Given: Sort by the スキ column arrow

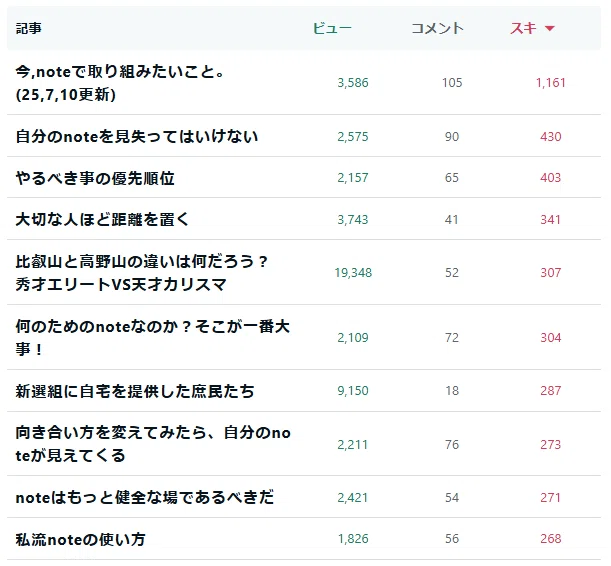Looking at the screenshot, I should tap(549, 28).
